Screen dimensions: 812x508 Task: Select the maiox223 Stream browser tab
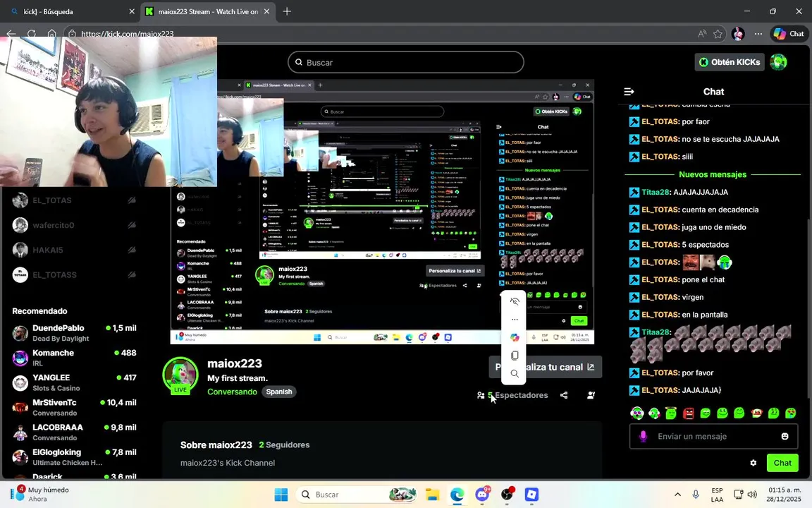tap(207, 11)
